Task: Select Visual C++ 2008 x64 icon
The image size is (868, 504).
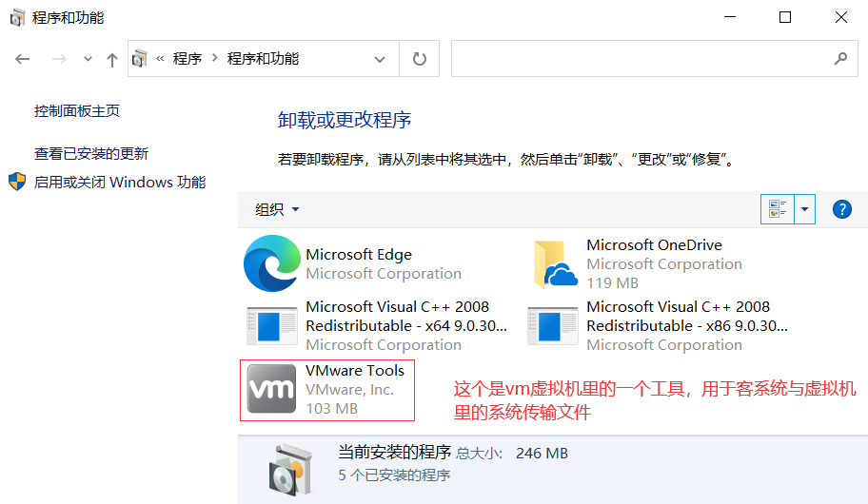Action: click(x=272, y=326)
